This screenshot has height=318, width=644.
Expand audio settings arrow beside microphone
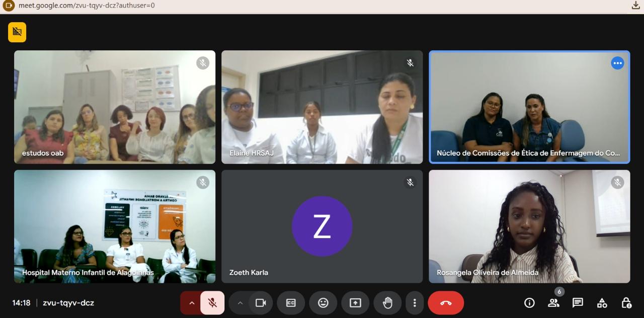(191, 303)
